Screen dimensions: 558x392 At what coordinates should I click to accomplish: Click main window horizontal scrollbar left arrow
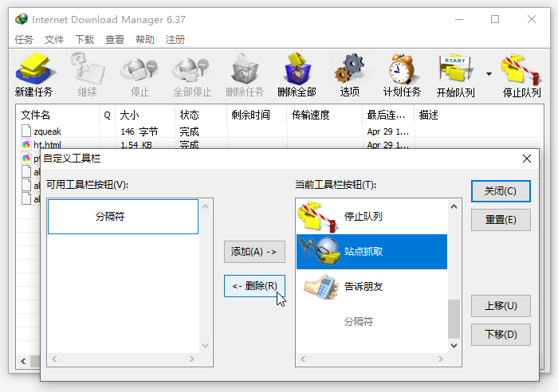point(23,362)
